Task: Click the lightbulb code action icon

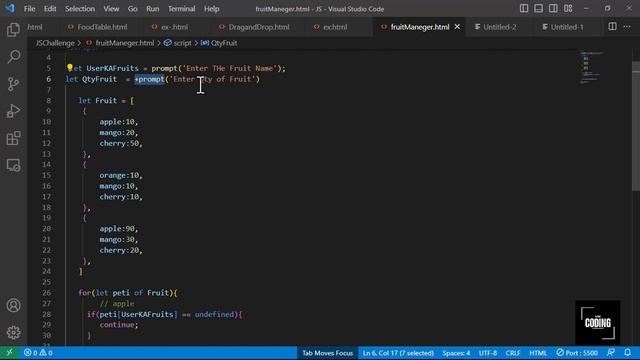Action: [70, 67]
